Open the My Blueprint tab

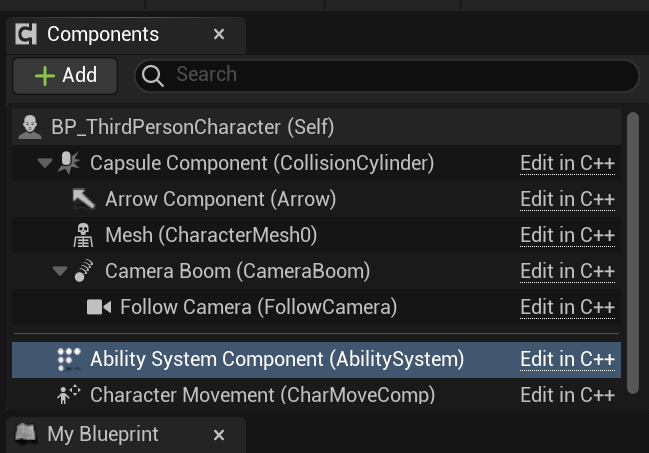[102, 435]
